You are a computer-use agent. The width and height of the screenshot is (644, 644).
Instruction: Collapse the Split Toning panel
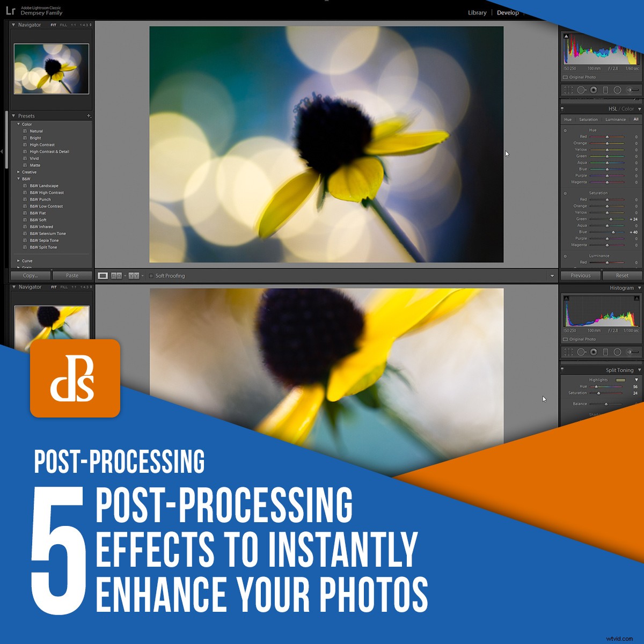tap(640, 370)
